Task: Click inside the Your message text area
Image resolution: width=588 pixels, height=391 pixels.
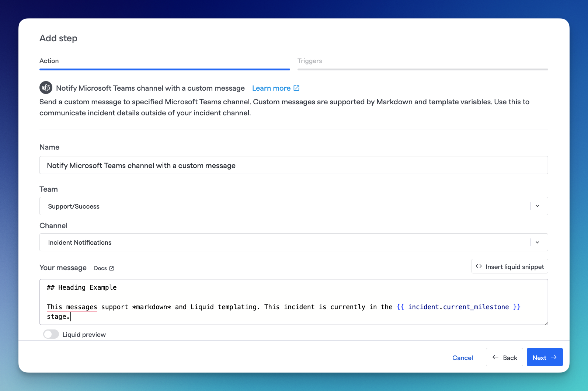Action: pyautogui.click(x=294, y=302)
